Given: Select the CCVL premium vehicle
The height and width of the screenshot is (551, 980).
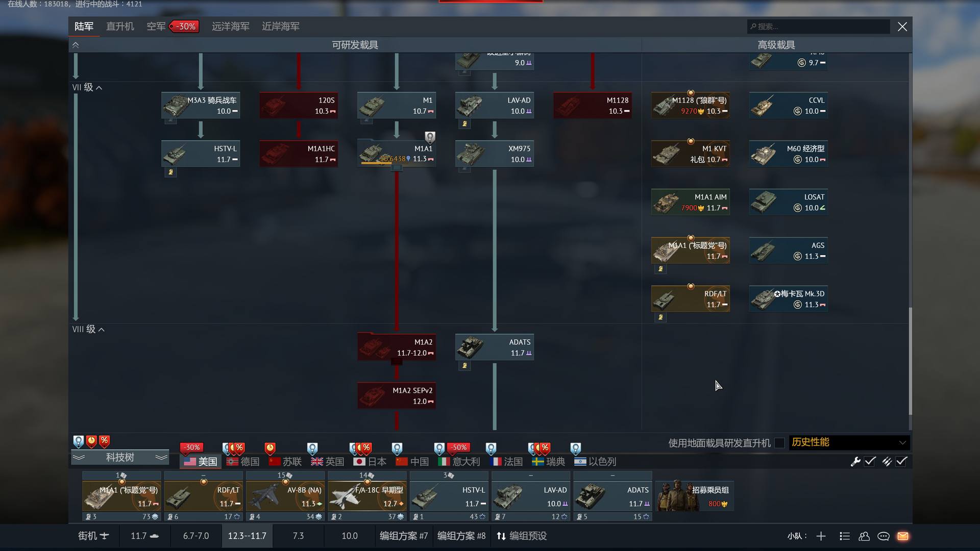Looking at the screenshot, I should pyautogui.click(x=789, y=105).
